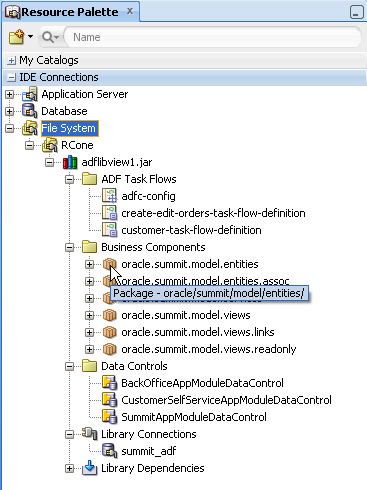The height and width of the screenshot is (490, 367).
Task: Click the Database connection icon
Action: pos(29,111)
